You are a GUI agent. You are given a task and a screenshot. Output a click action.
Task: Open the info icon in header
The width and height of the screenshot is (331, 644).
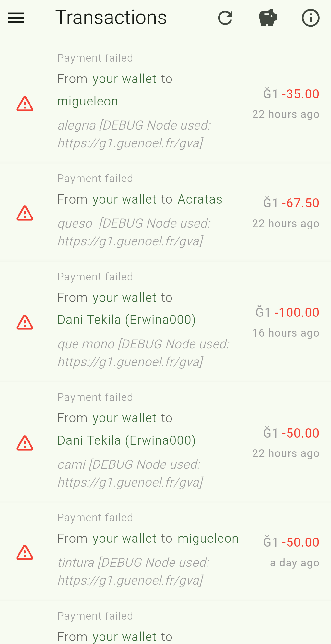(x=311, y=18)
